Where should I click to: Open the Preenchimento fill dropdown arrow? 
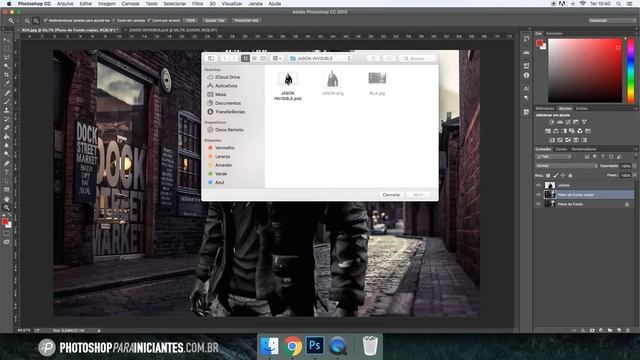coord(634,176)
